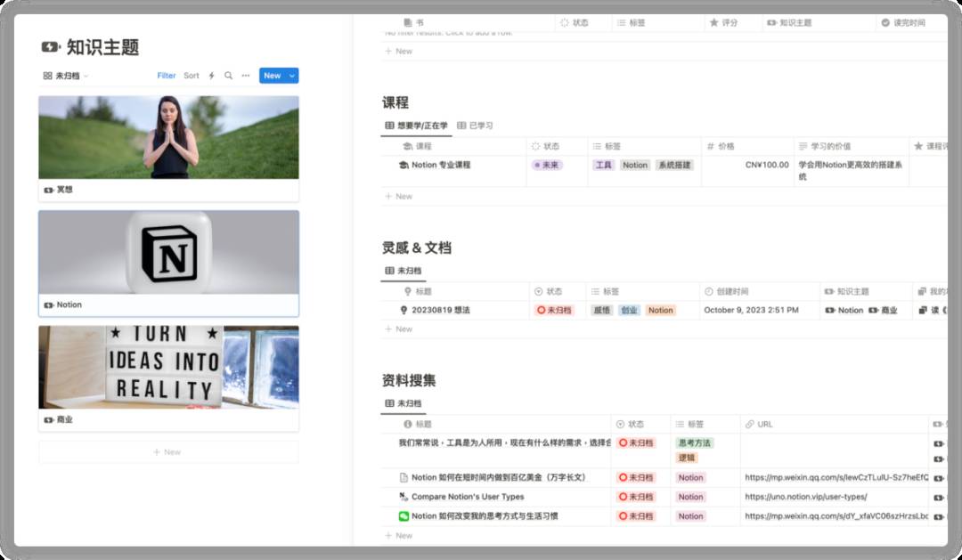Image resolution: width=962 pixels, height=560 pixels.
Task: Open the mp.weixin.qq.com/s/lewCzTLulU link
Action: pos(836,477)
